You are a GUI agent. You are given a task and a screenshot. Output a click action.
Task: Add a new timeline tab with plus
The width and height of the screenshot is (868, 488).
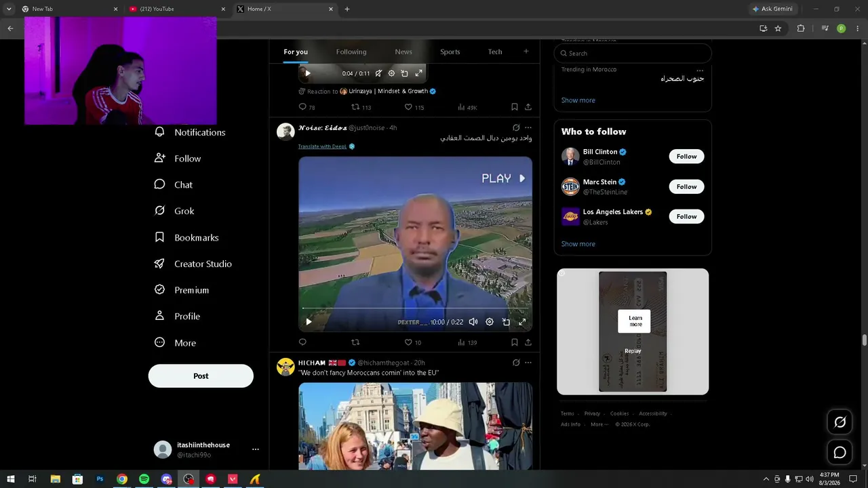pyautogui.click(x=526, y=52)
